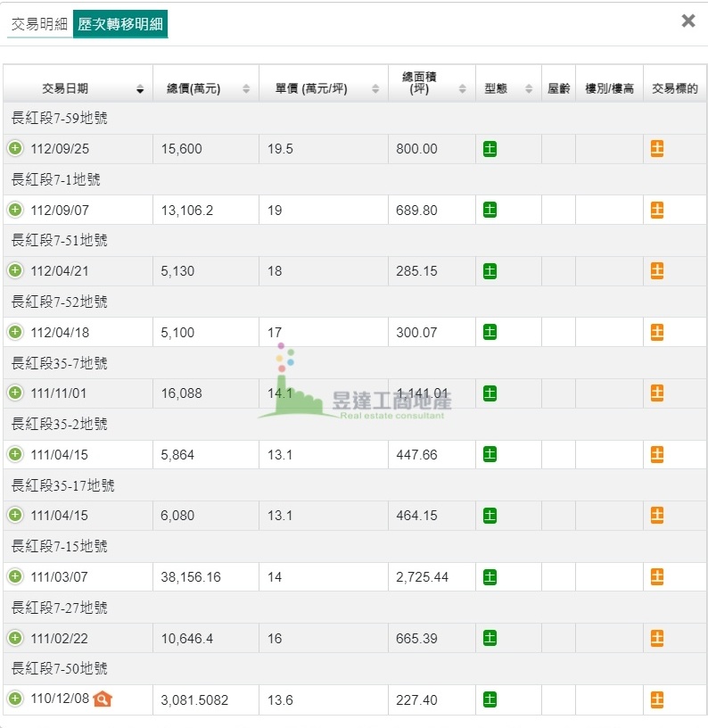Select the 長紅段7-1地號 group row
This screenshot has height=728, width=708.
point(355,179)
